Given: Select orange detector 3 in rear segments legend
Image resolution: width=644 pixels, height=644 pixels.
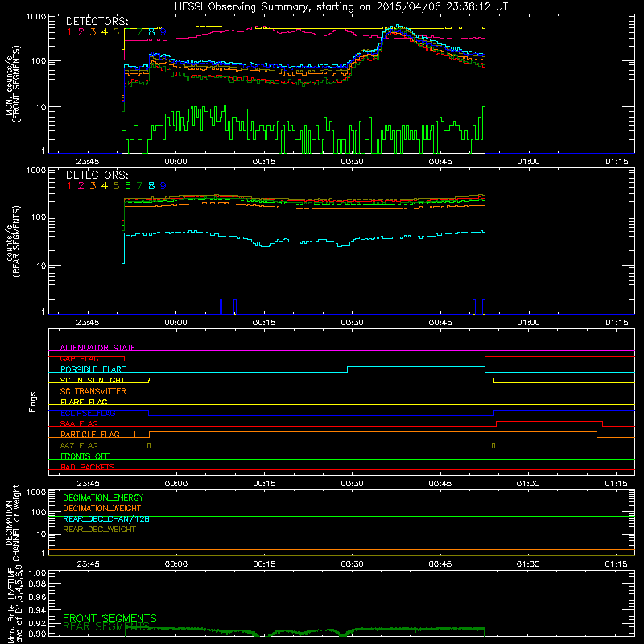Looking at the screenshot, I should coord(93,186).
